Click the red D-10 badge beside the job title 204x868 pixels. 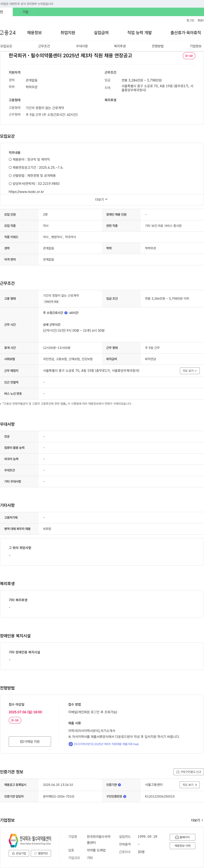click(189, 56)
